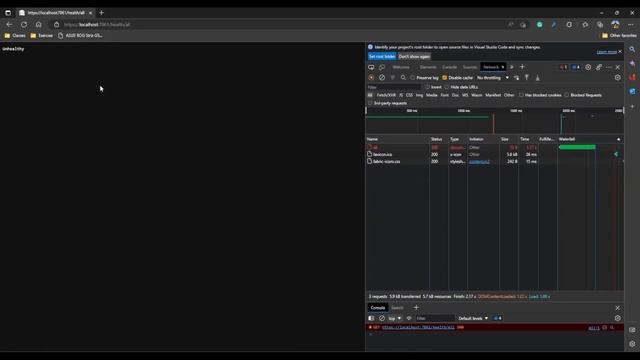Switch to the Welcome tab in DevTools
This screenshot has width=640, height=360.
point(401,67)
